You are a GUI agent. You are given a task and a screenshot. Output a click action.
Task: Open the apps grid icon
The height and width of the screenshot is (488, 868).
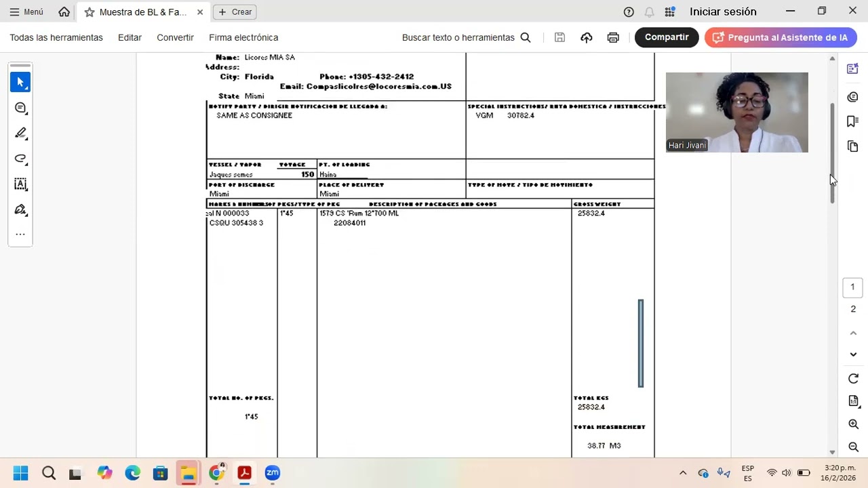coord(670,12)
